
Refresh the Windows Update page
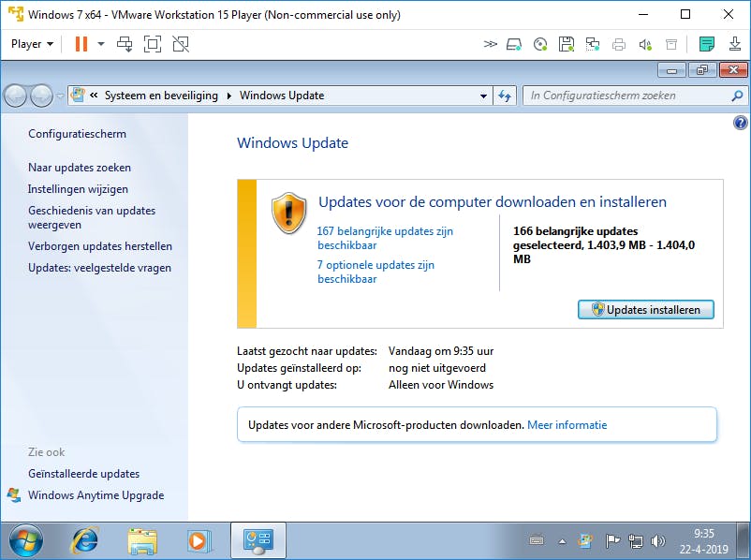point(505,96)
